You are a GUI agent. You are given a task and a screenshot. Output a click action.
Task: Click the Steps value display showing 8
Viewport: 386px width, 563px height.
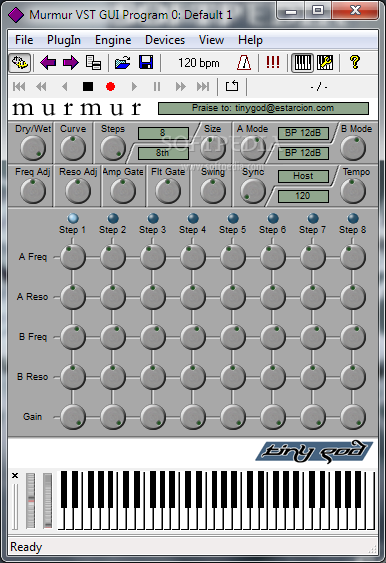(163, 133)
